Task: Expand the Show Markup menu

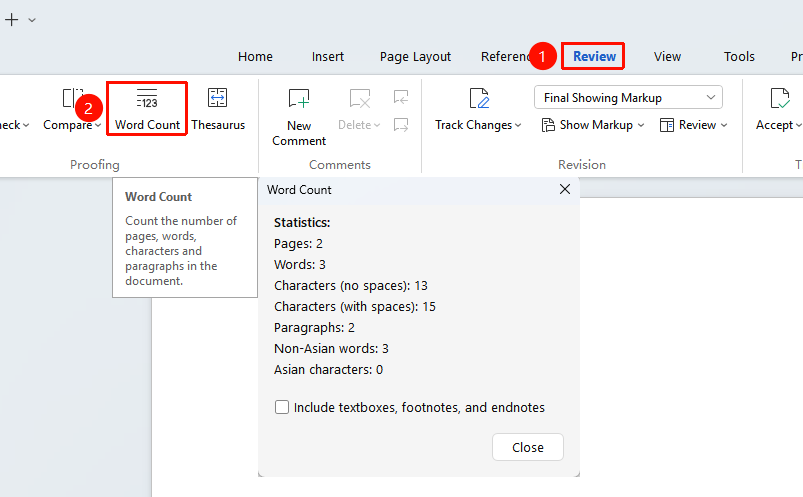Action: click(x=593, y=125)
